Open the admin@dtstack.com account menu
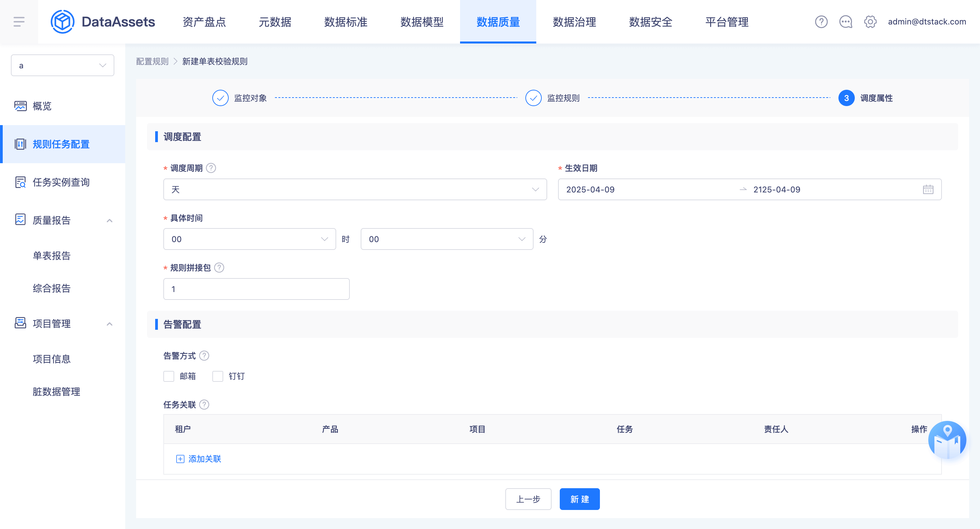The width and height of the screenshot is (980, 529). (927, 22)
